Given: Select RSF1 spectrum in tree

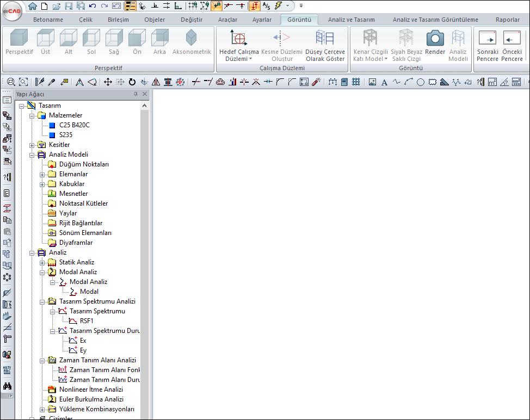Looking at the screenshot, I should pos(87,321).
